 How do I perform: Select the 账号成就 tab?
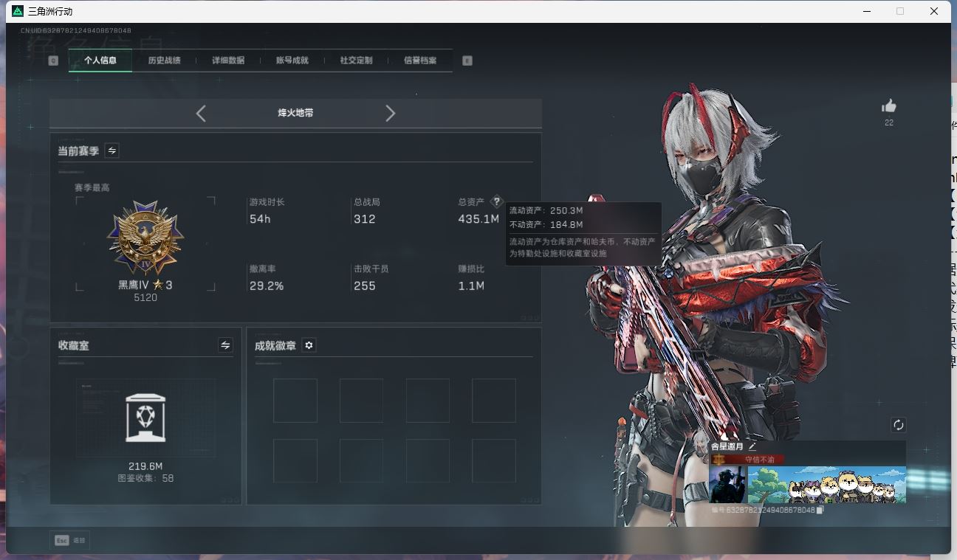[292, 61]
